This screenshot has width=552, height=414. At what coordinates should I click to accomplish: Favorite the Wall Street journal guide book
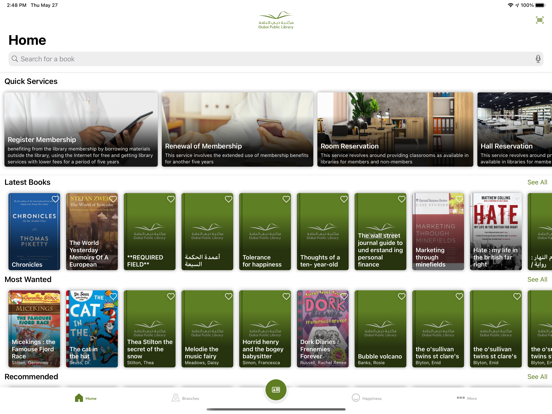[402, 199]
